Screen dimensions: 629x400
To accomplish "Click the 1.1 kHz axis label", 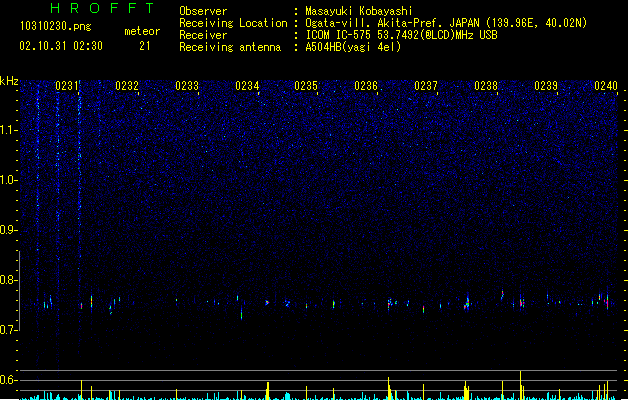I will point(9,130).
